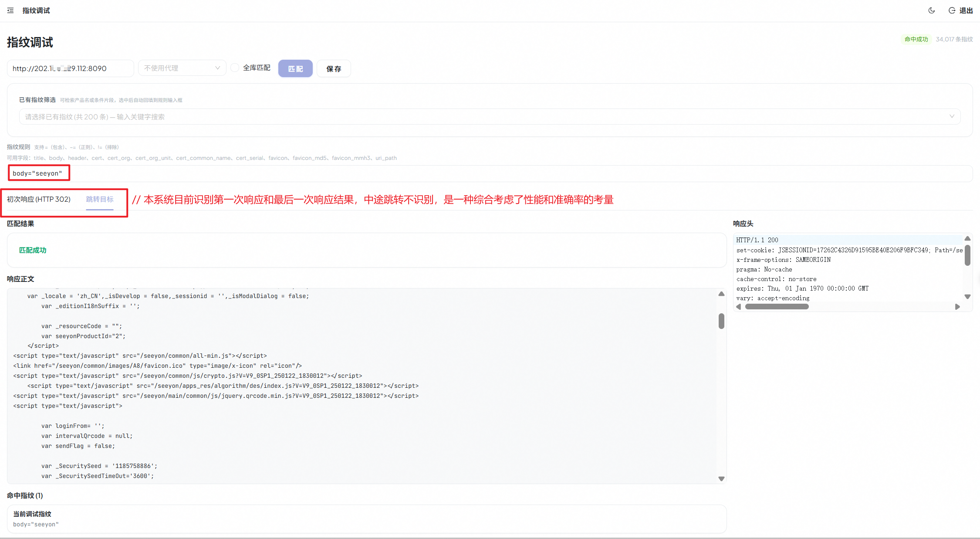Click the 匹配 button
Image resolution: width=980 pixels, height=539 pixels.
coord(295,68)
